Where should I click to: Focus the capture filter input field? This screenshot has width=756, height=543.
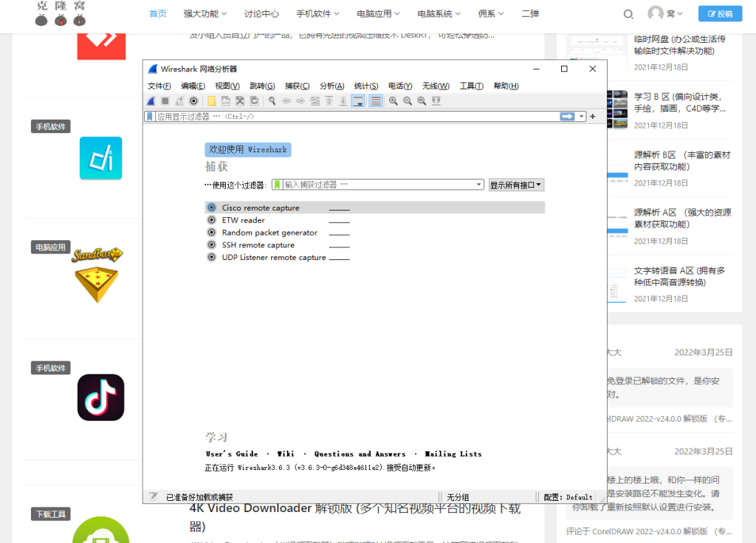pyautogui.click(x=379, y=185)
